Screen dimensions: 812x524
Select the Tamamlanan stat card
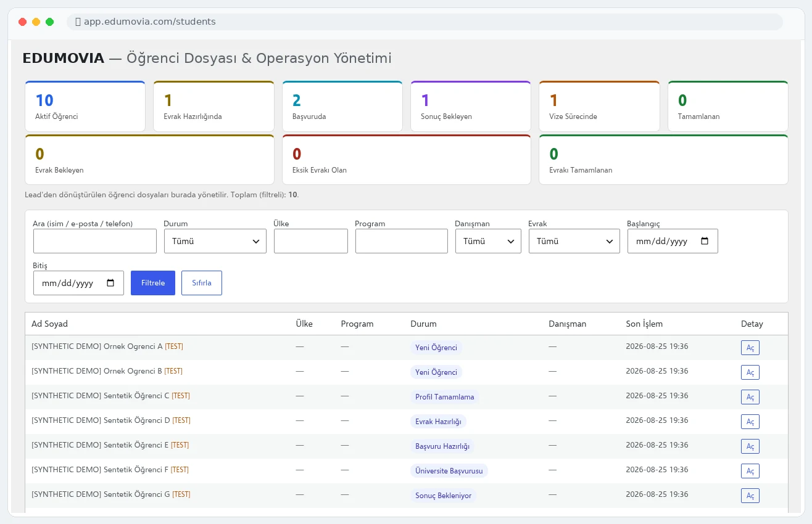point(728,106)
